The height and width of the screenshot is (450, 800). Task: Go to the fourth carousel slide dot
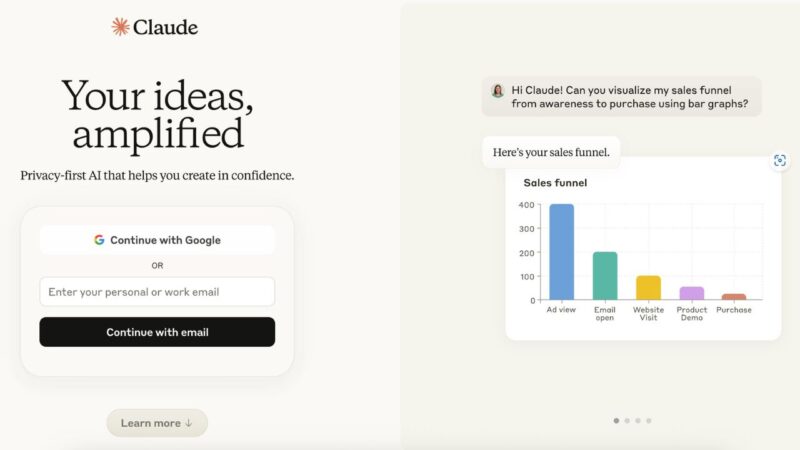click(649, 421)
